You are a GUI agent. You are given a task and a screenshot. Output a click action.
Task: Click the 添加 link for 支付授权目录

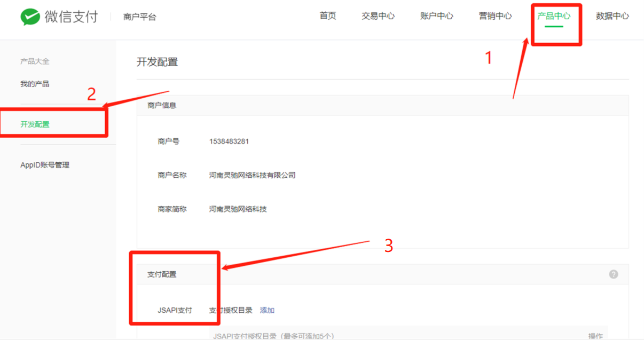pos(267,310)
